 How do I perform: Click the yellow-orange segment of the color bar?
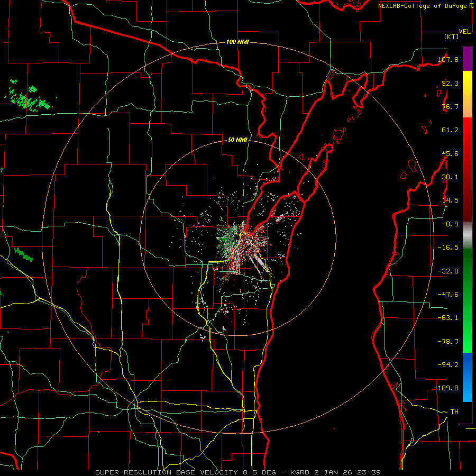[x=467, y=94]
